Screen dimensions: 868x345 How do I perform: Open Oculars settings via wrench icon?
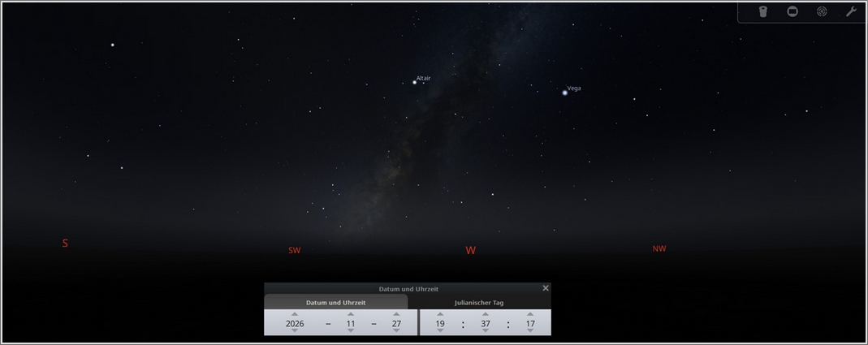click(851, 11)
